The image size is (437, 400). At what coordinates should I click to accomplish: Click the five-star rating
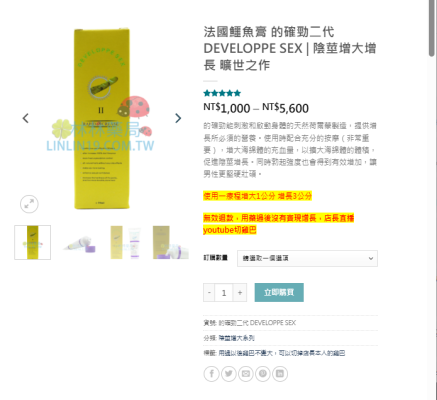coord(222,93)
